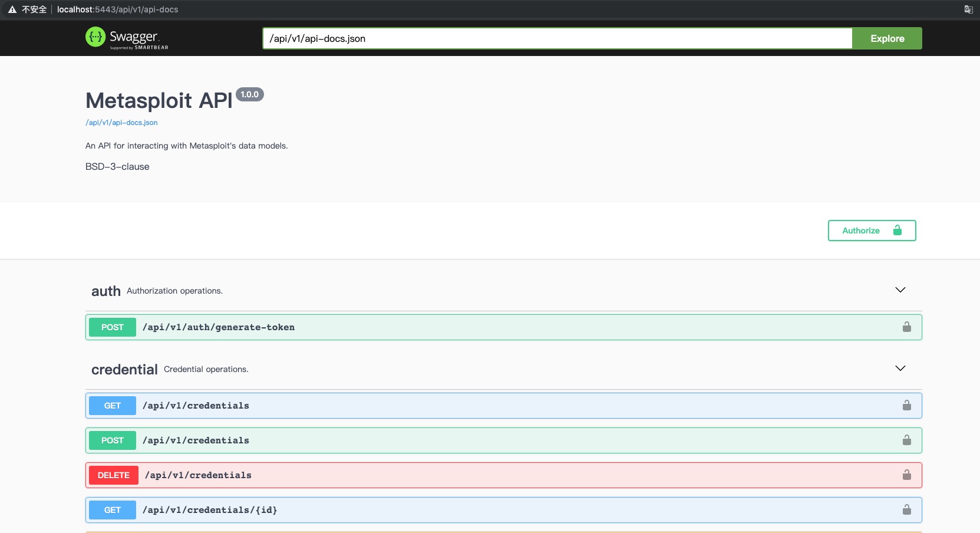Focus the API docs URL input field
The height and width of the screenshot is (533, 980).
557,38
